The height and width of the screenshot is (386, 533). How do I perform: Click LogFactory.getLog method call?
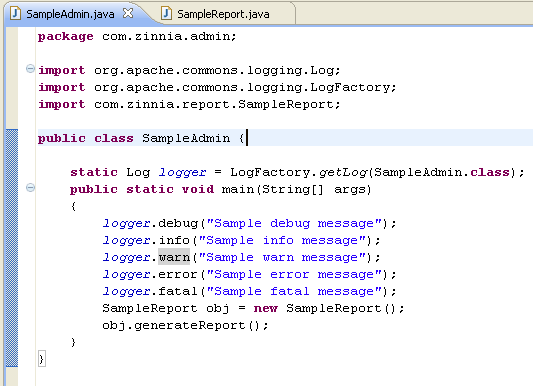tap(299, 172)
